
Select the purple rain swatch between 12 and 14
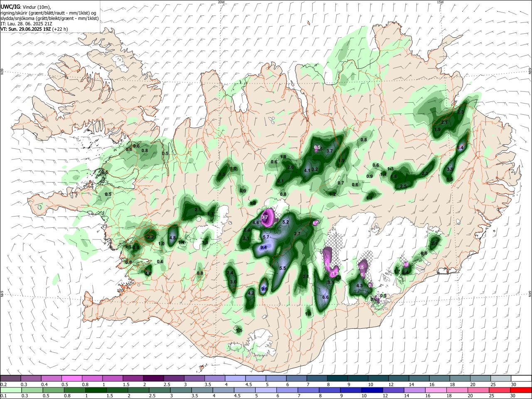pyautogui.click(x=394, y=390)
